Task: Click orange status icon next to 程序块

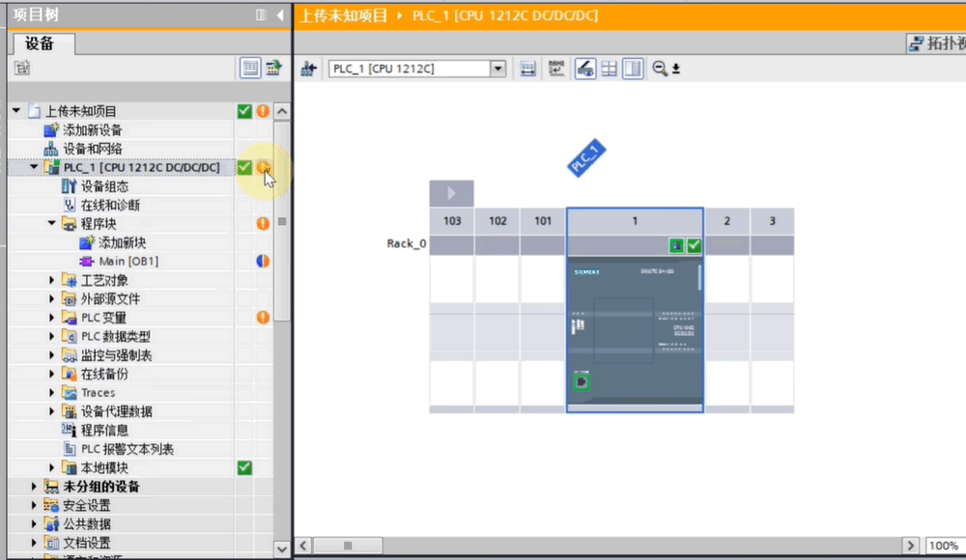Action: tap(263, 224)
